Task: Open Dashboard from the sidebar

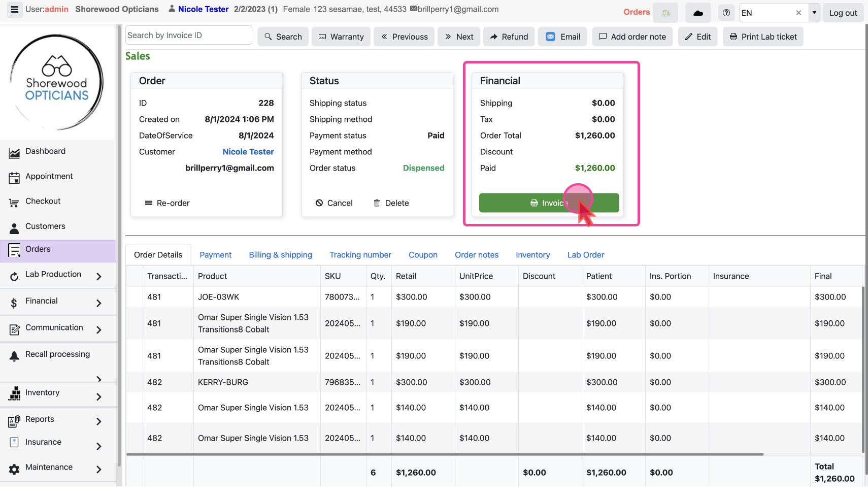Action: tap(45, 151)
